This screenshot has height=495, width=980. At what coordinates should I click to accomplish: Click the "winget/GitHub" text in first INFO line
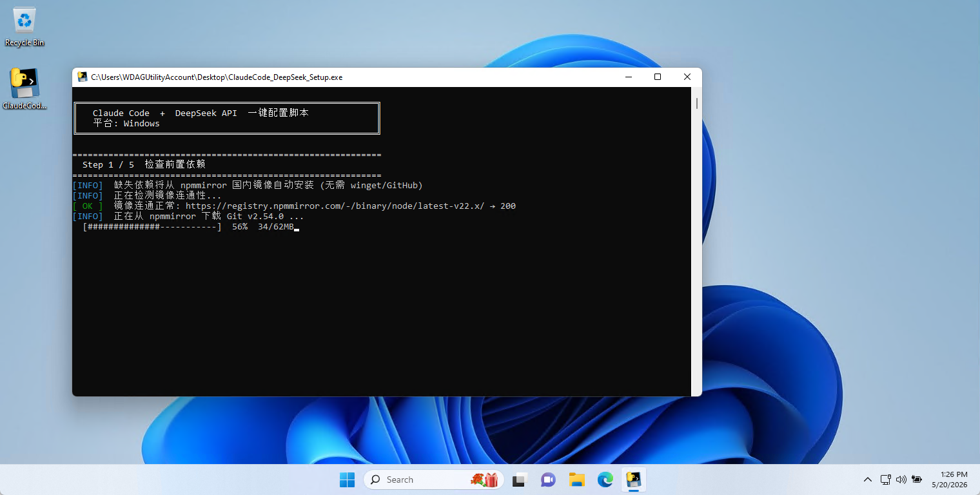click(384, 186)
